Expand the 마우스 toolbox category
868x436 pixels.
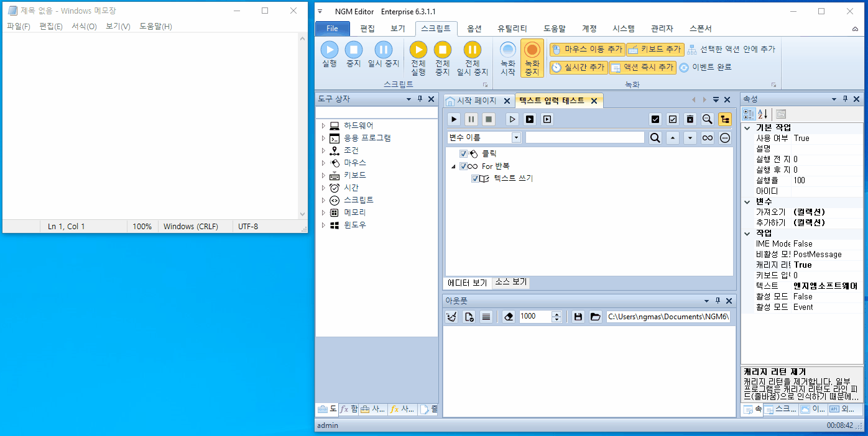323,163
